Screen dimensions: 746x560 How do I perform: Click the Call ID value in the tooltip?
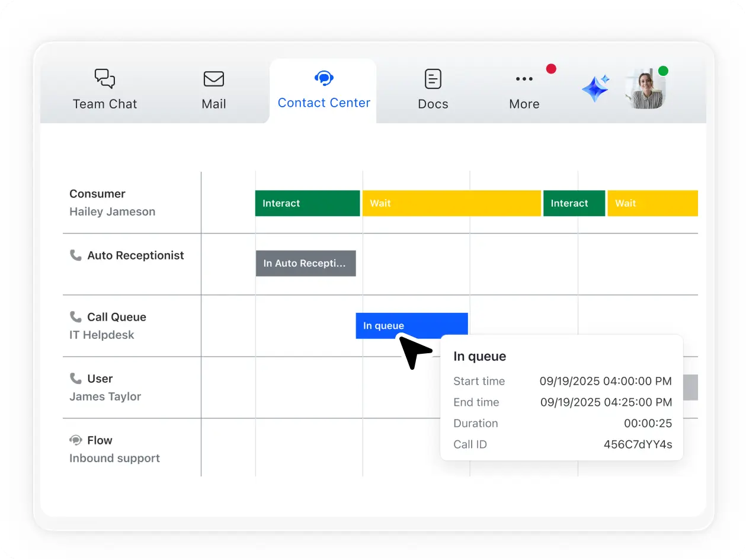(638, 444)
